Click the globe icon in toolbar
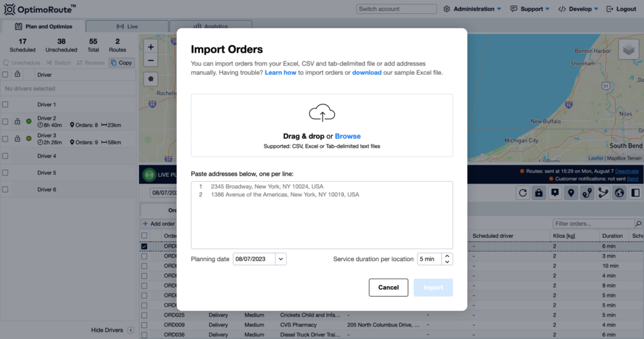This screenshot has height=339, width=644. (619, 193)
